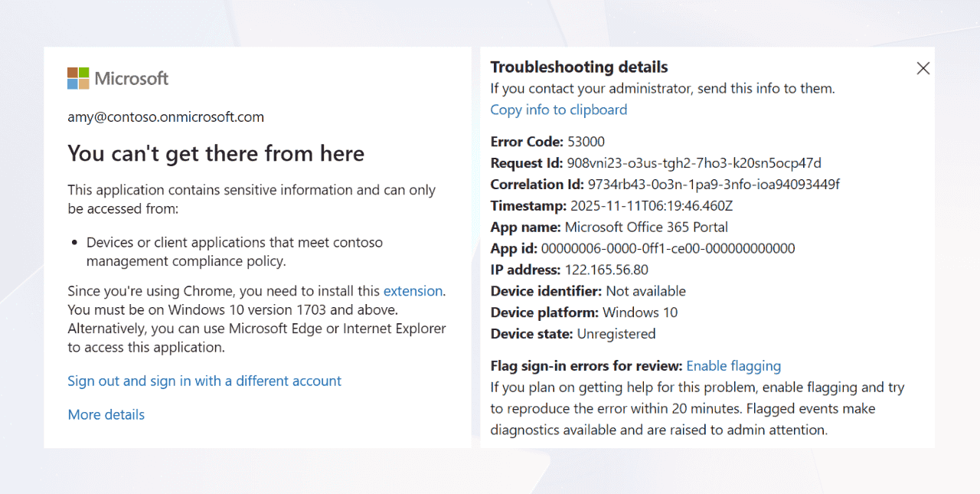Copy info to clipboard
The image size is (980, 494).
click(x=558, y=110)
